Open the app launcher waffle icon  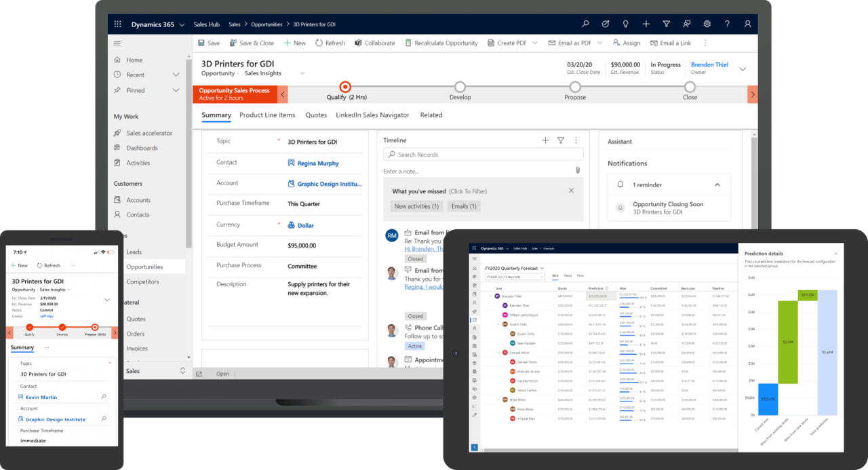[117, 24]
